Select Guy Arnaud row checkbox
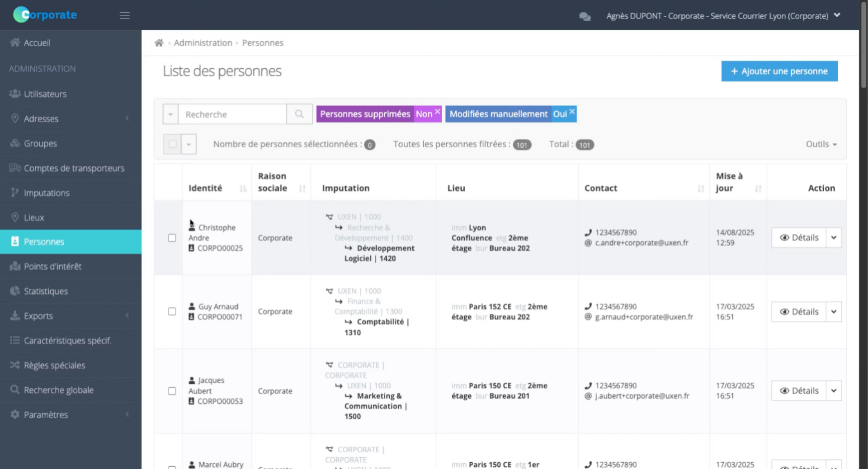This screenshot has height=469, width=868. point(172,312)
